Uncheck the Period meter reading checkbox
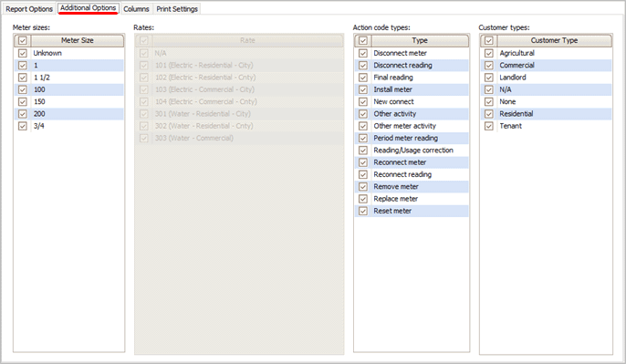Screen dimensions: 626x364 pos(363,138)
